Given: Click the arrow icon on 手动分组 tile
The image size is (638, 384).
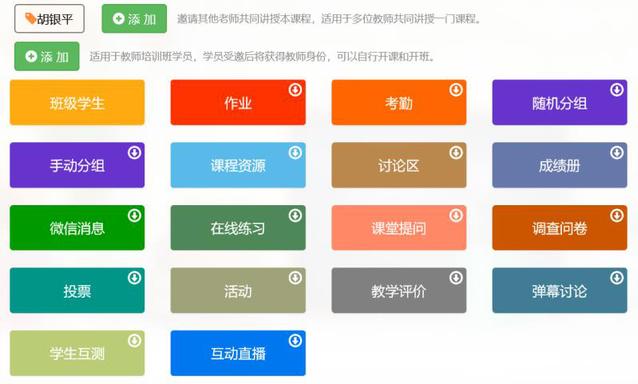Looking at the screenshot, I should click(134, 153).
